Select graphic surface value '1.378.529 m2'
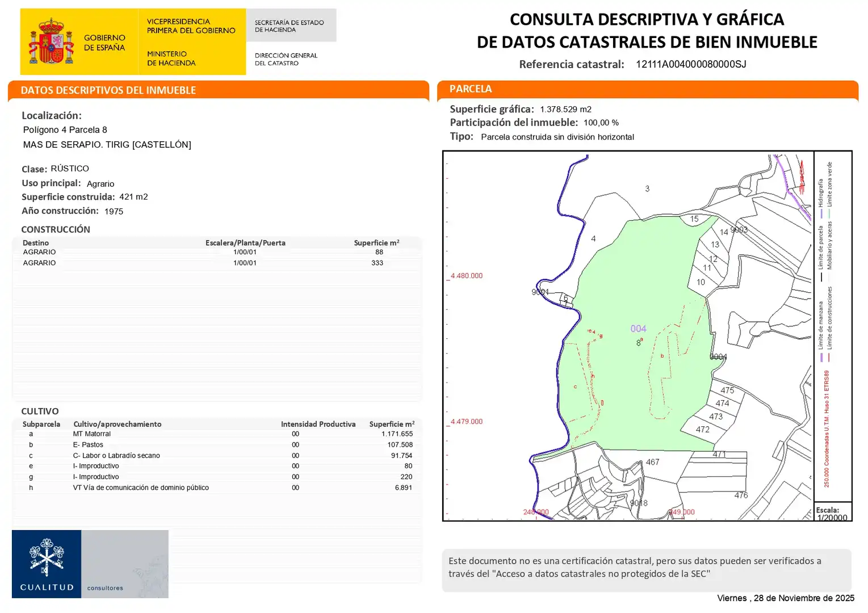 point(565,110)
